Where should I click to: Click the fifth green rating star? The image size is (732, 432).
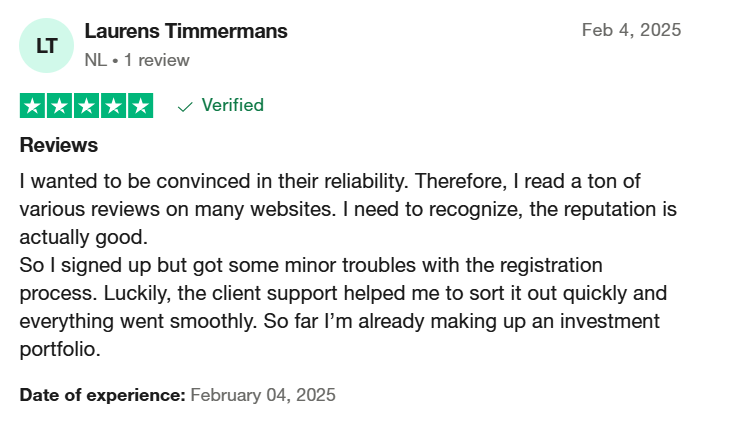[x=141, y=106]
